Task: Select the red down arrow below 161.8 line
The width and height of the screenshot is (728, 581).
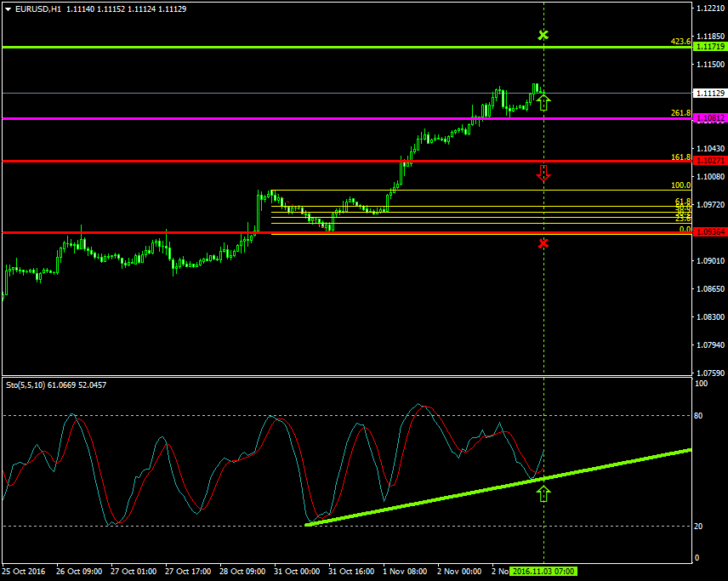Action: (x=543, y=174)
